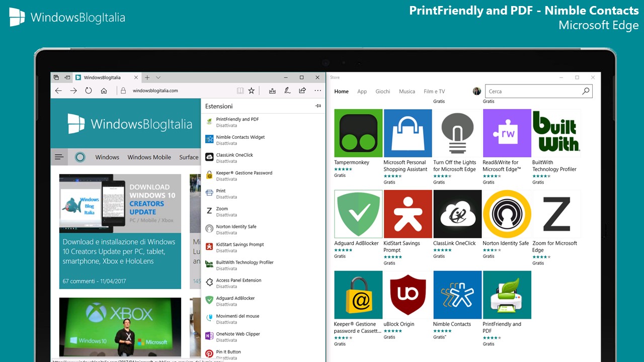Open BuiltWith Technology Profiler extension entry
This screenshot has height=362, width=644.
point(263,265)
